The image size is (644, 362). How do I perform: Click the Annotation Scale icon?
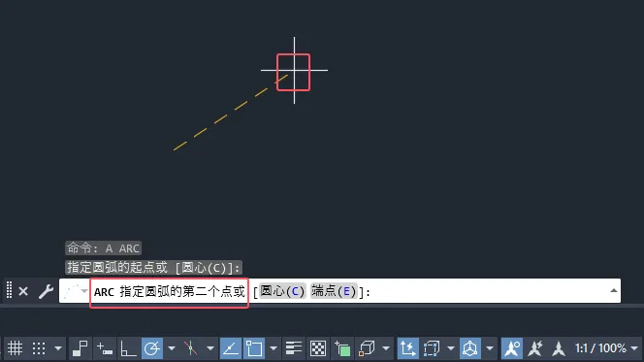pyautogui.click(x=558, y=348)
